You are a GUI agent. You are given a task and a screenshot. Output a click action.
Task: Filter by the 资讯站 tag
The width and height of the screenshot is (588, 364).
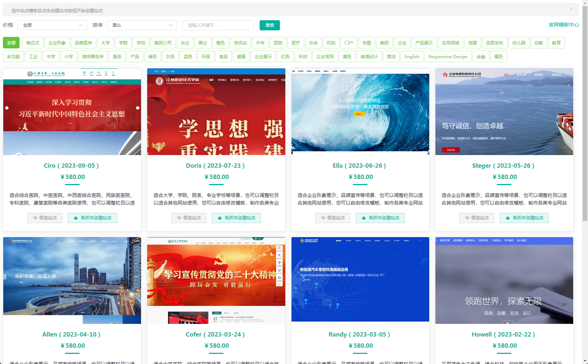tap(240, 43)
